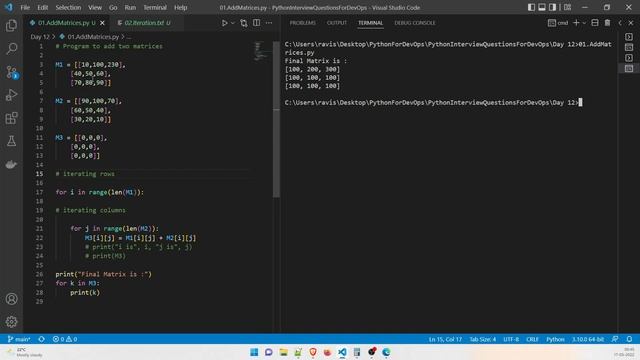Screen dimensions: 640x360
Task: Open the PROBLEMS panel tab
Action: click(302, 23)
